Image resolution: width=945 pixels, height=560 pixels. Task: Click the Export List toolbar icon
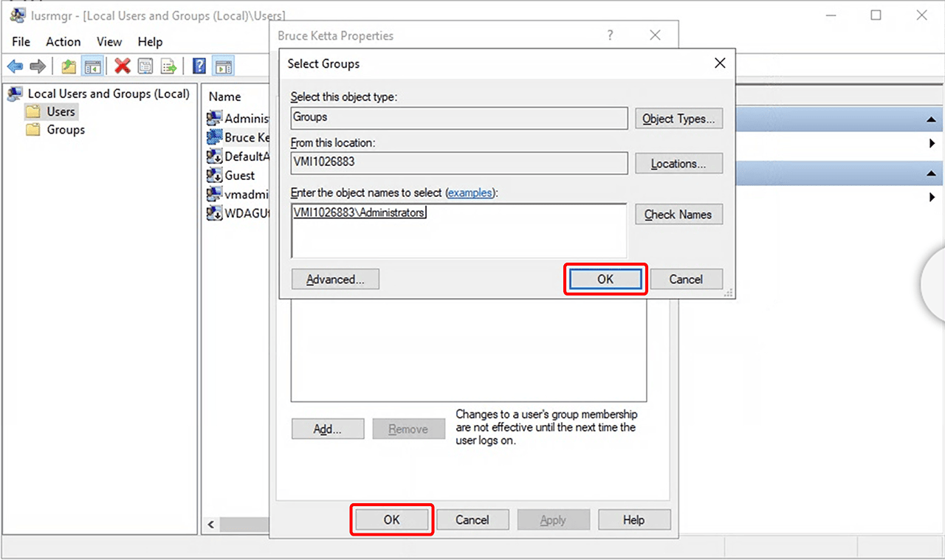click(x=169, y=66)
